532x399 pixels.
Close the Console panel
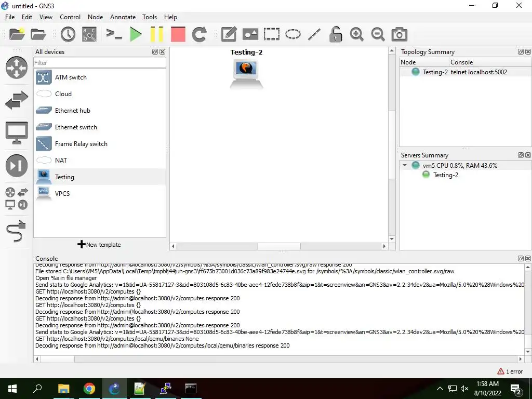(x=528, y=259)
